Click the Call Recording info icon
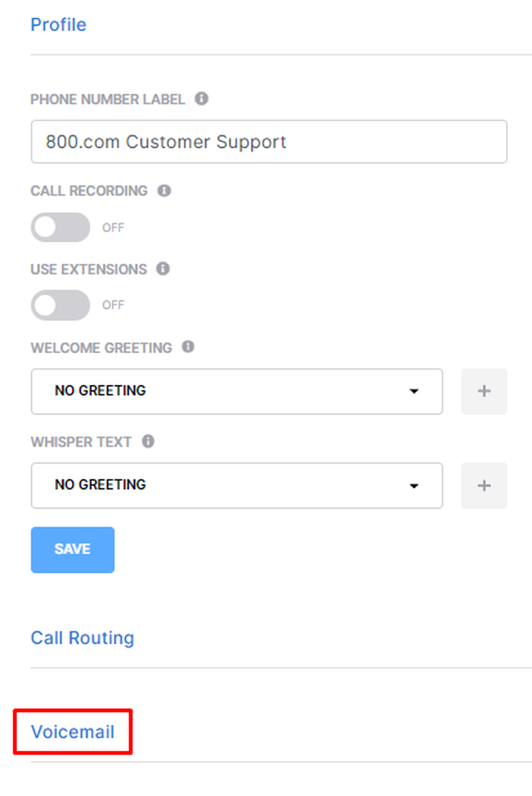Screen dimensions: 532x796 pyautogui.click(x=164, y=190)
